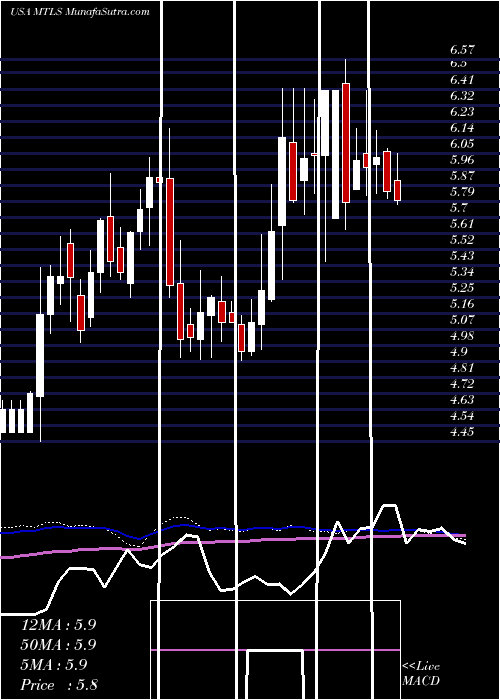Viewport: 500px width, 700px height.
Task: Click the 4.63 price axis label
Action: 462,400
